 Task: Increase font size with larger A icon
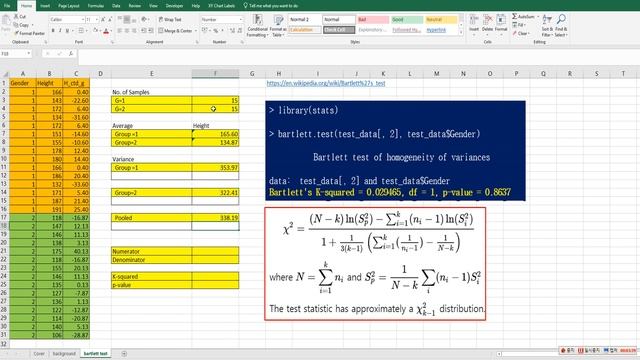pyautogui.click(x=103, y=19)
